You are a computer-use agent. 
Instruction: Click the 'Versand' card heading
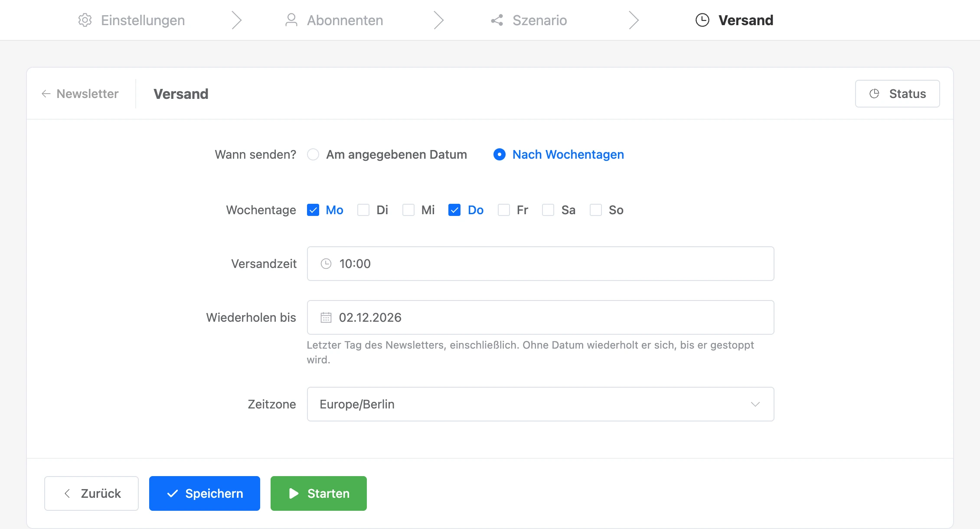[x=181, y=94]
